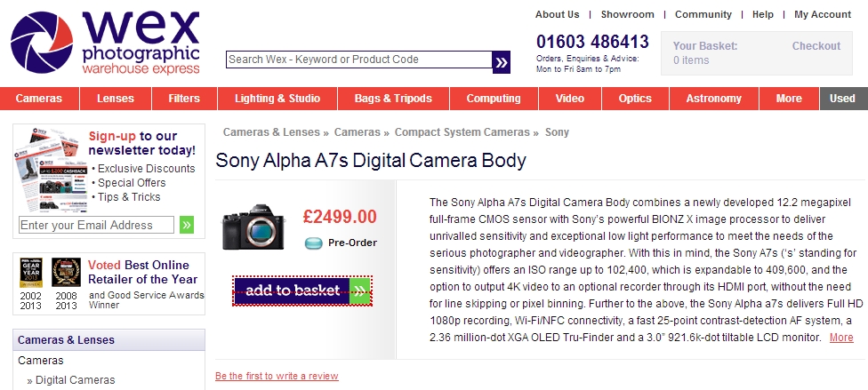Add the Sony A7s to basket

coord(302,291)
